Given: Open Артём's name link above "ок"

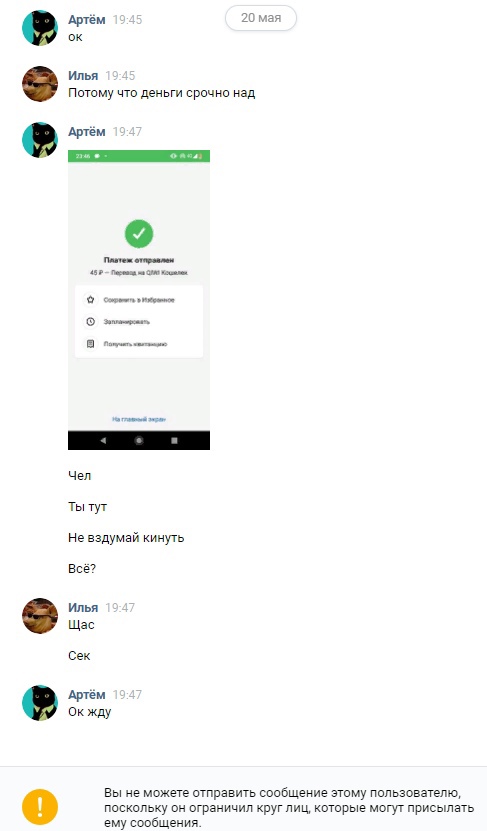Looking at the screenshot, I should 87,20.
